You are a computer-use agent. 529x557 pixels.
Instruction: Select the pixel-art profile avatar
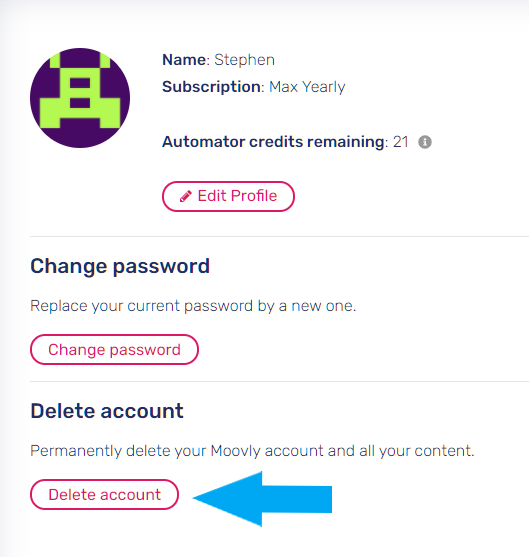[x=80, y=98]
